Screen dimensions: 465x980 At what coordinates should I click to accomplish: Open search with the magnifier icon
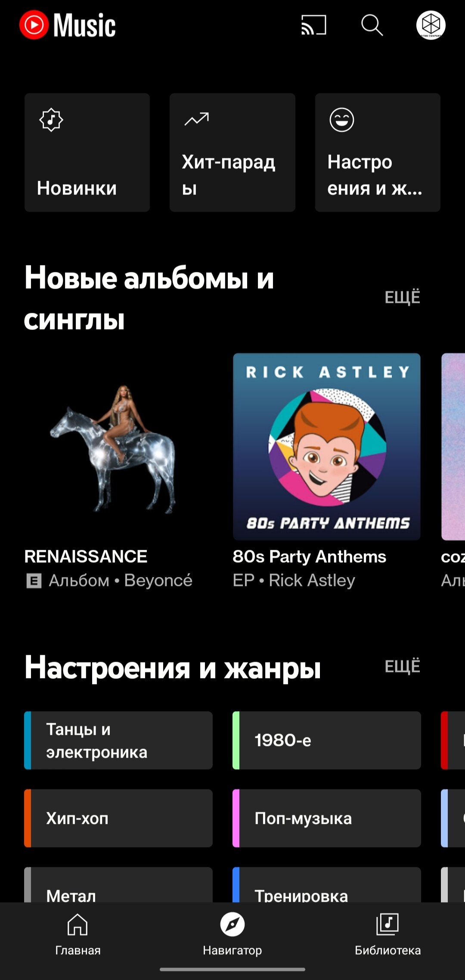[x=372, y=25]
